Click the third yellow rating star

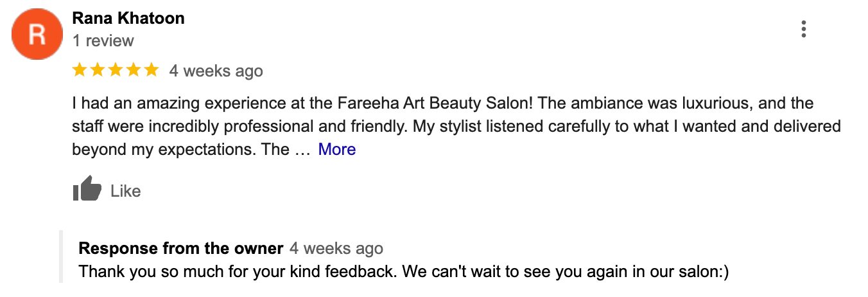(116, 70)
